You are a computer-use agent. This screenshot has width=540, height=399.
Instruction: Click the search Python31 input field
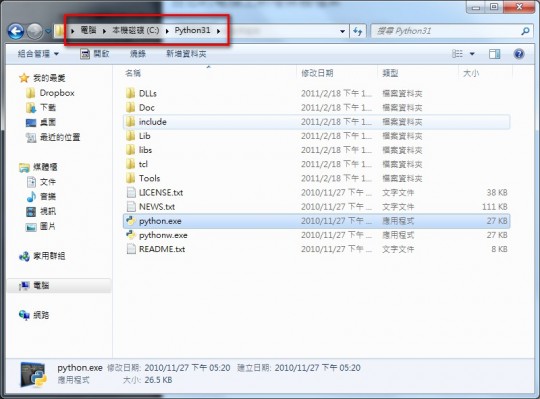pos(447,31)
